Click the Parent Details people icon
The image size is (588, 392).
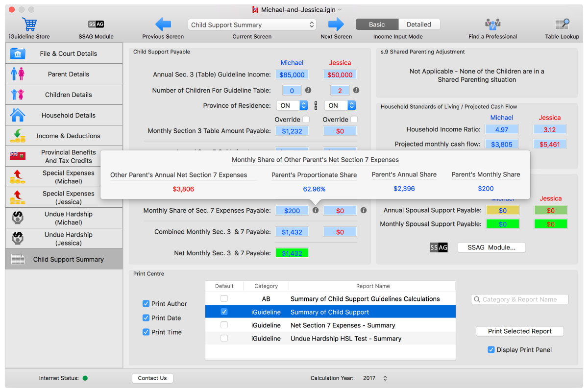pos(18,74)
